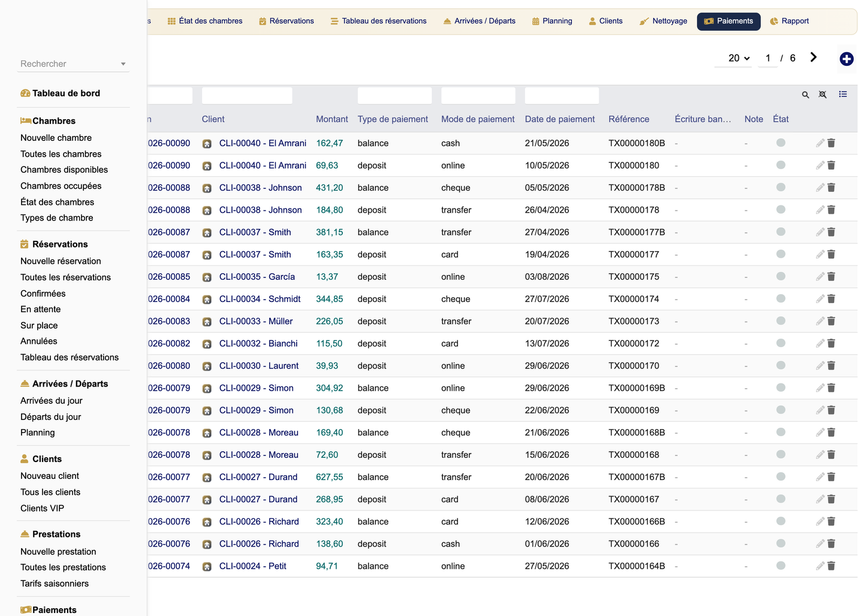Click client card icon beside CLI-00033 - Müller
866x616 pixels.
coord(207,322)
